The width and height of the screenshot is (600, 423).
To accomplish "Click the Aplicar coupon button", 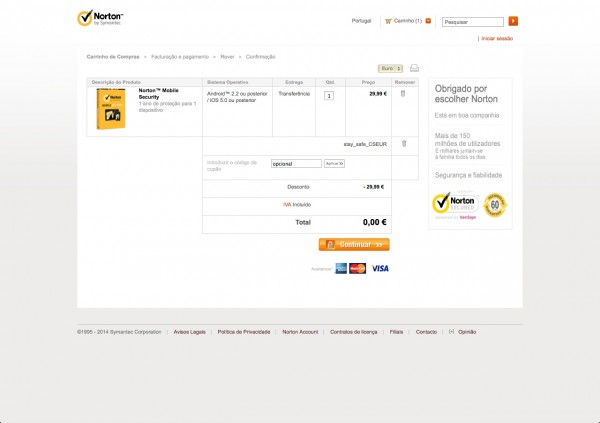I will [334, 163].
